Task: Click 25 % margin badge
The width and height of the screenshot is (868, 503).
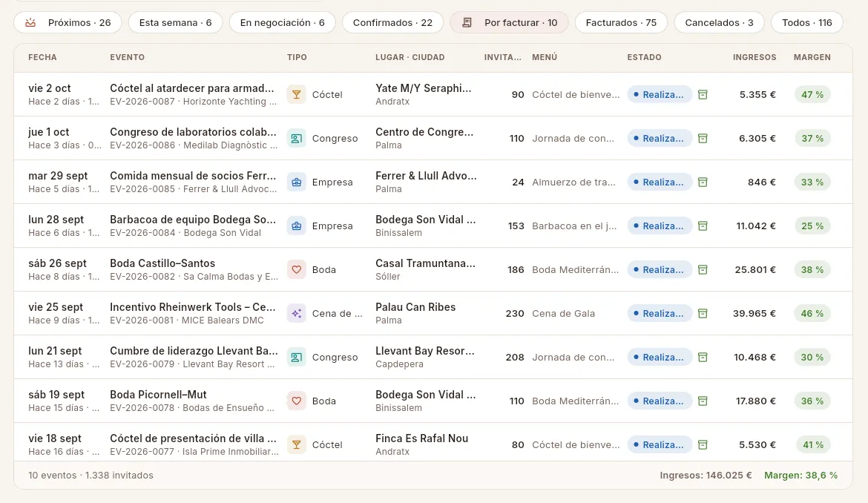Action: (x=812, y=226)
